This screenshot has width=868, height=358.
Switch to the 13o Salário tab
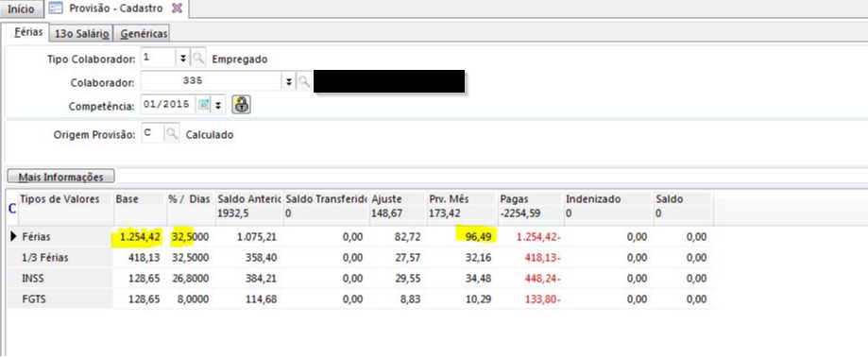82,34
